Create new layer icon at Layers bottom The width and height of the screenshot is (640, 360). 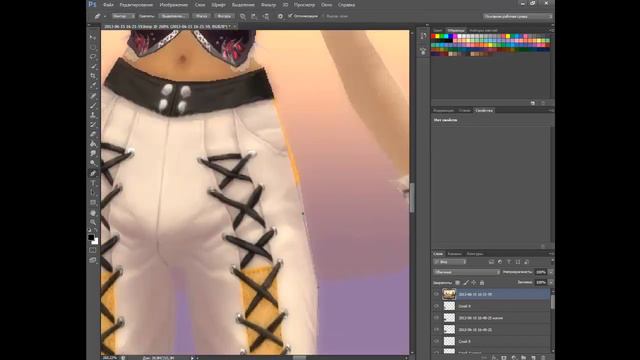pyautogui.click(x=533, y=358)
